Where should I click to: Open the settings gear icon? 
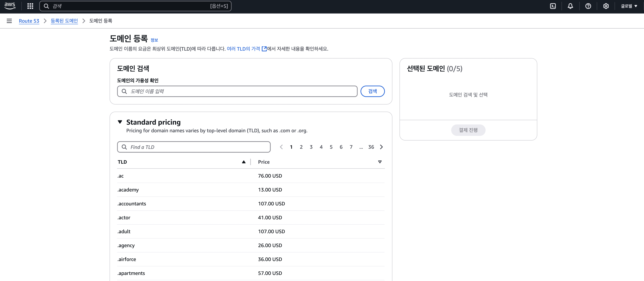point(606,6)
